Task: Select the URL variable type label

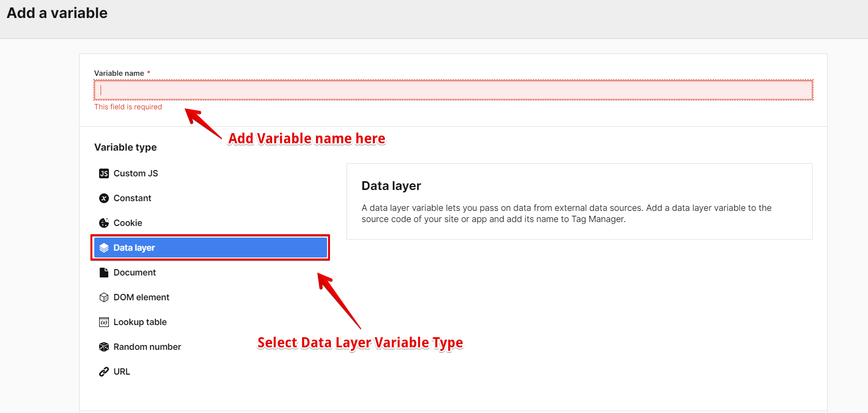Action: click(122, 372)
